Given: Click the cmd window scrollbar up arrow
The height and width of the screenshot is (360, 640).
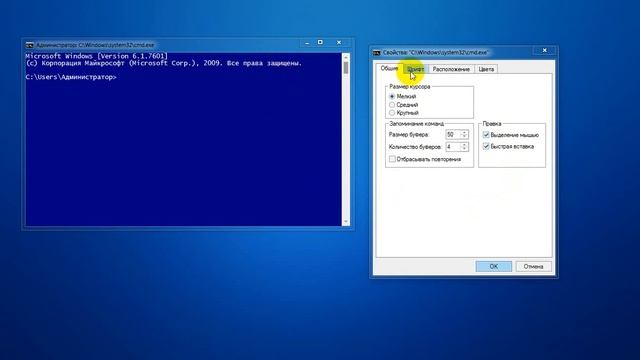Looking at the screenshot, I should [346, 57].
